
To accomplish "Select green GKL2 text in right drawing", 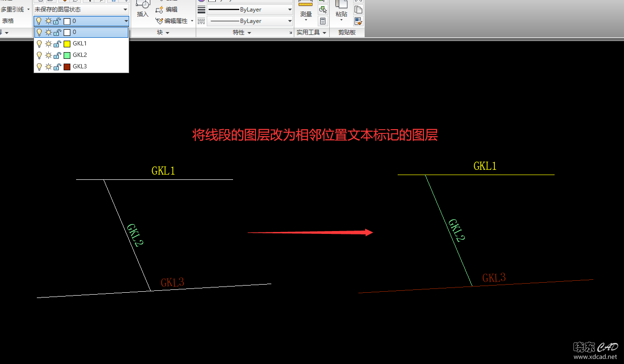I will (457, 230).
